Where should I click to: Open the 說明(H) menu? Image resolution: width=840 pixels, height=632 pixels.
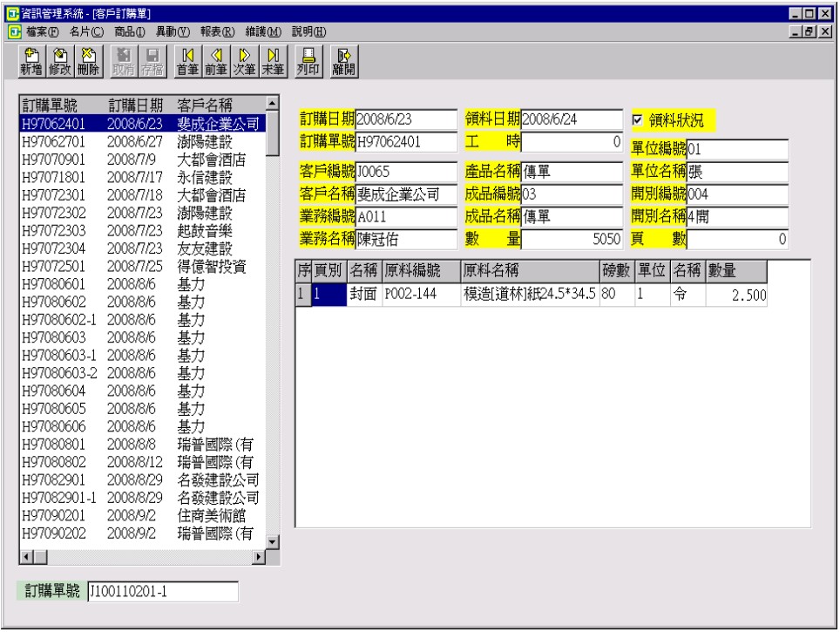coord(308,31)
